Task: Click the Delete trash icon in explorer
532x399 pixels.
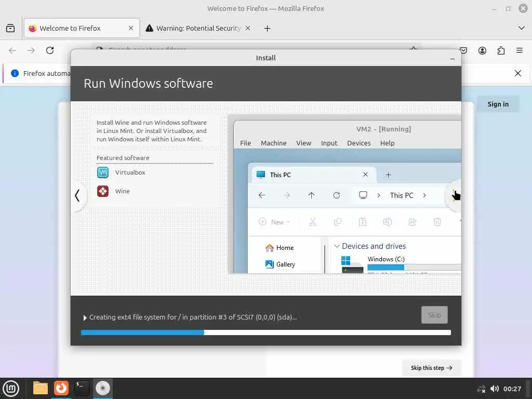Action: pyautogui.click(x=437, y=222)
